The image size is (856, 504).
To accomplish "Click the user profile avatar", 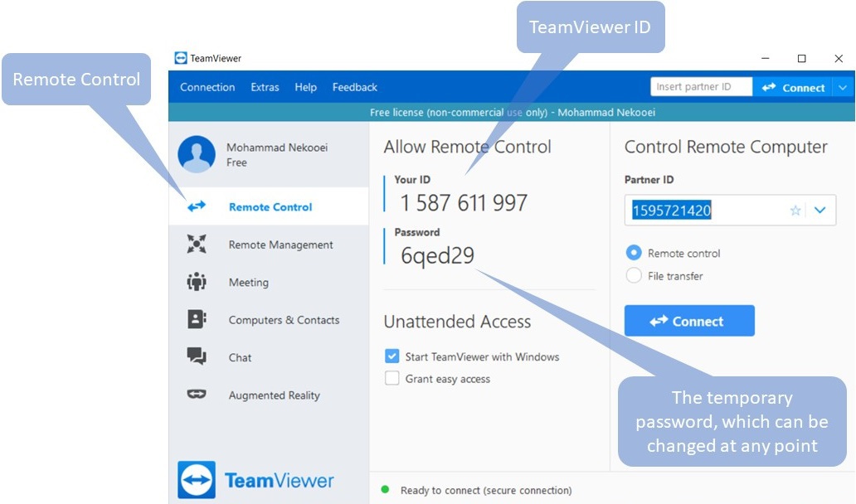I will 197,154.
